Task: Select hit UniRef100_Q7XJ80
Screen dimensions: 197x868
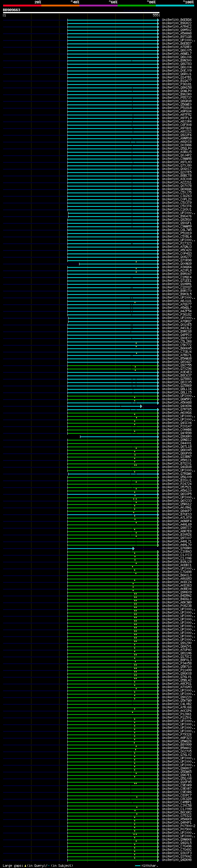Action: [177, 165]
